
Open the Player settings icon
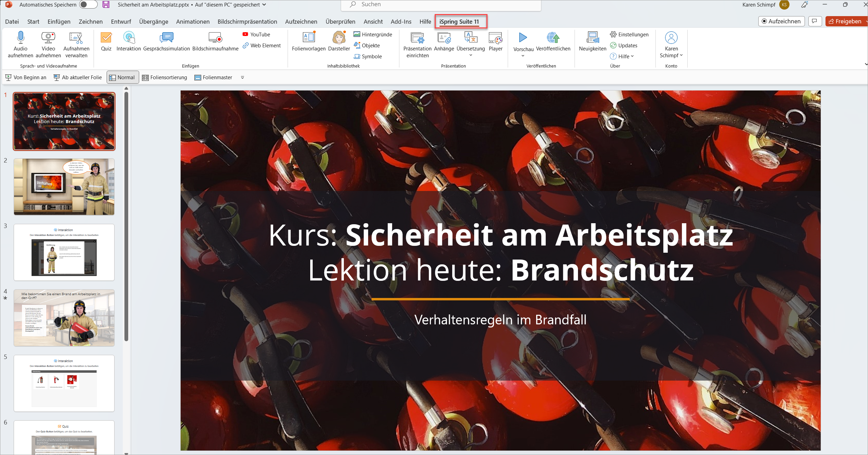pos(495,37)
